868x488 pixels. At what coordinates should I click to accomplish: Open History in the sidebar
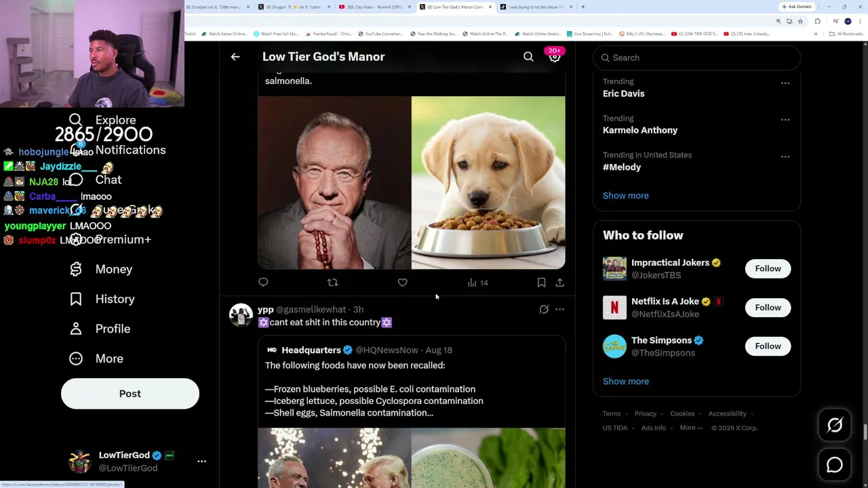pyautogui.click(x=102, y=299)
